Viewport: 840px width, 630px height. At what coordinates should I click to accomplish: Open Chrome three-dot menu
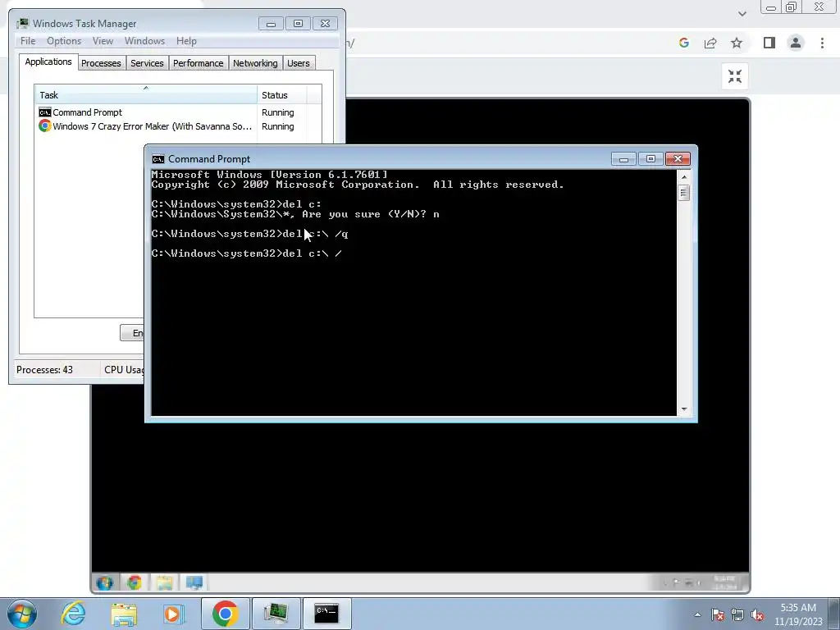click(x=822, y=43)
